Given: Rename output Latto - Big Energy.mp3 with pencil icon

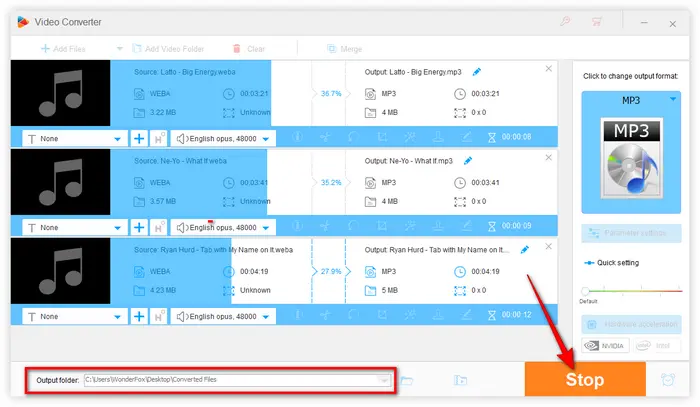Looking at the screenshot, I should [x=477, y=72].
